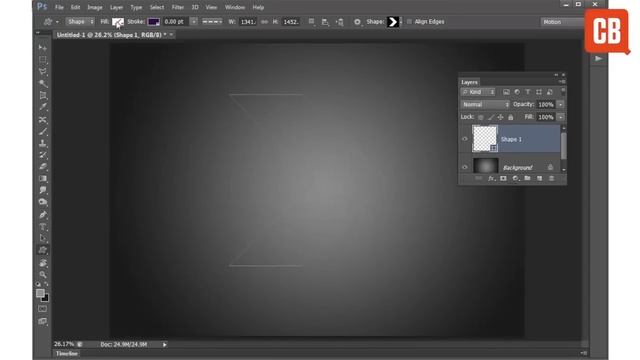Toggle lock transparent pixels
Image resolution: width=640 pixels, height=360 pixels.
coord(481,118)
